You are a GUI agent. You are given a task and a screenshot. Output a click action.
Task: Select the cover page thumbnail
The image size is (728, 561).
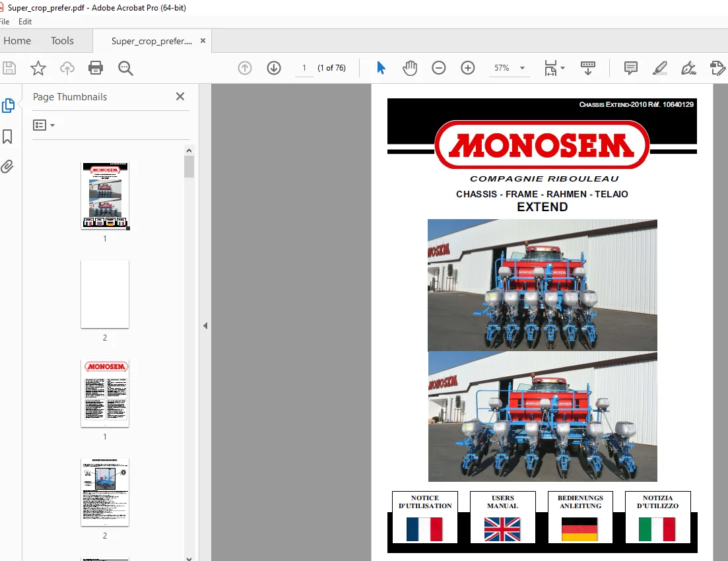click(105, 195)
